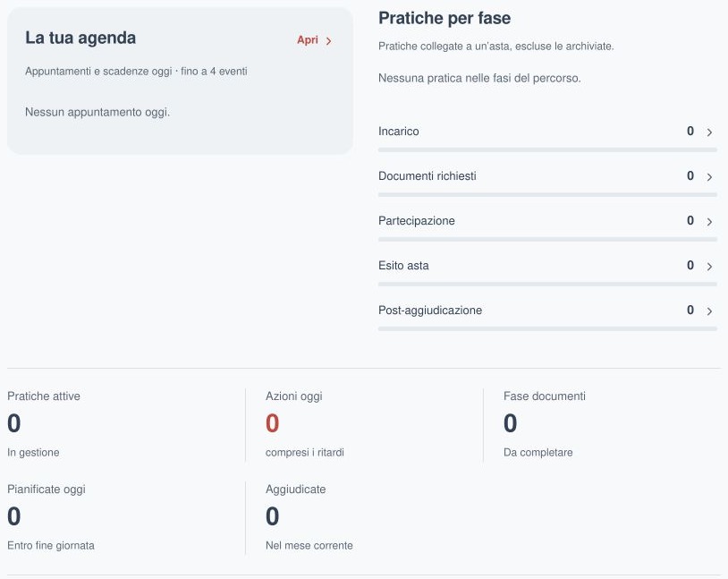Select the Post-aggiudicazione label
728x579 pixels.
[x=430, y=310]
